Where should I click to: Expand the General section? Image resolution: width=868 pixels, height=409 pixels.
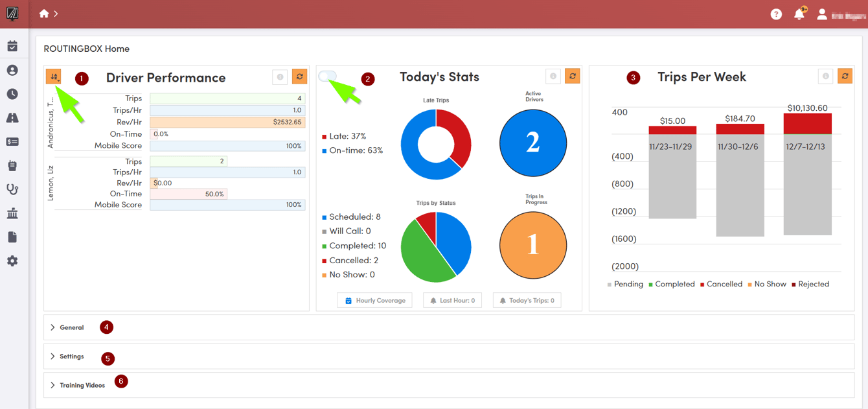tap(449, 327)
